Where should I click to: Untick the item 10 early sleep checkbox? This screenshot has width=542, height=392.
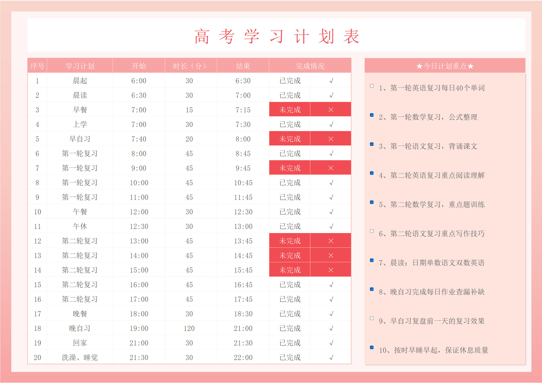point(372,348)
